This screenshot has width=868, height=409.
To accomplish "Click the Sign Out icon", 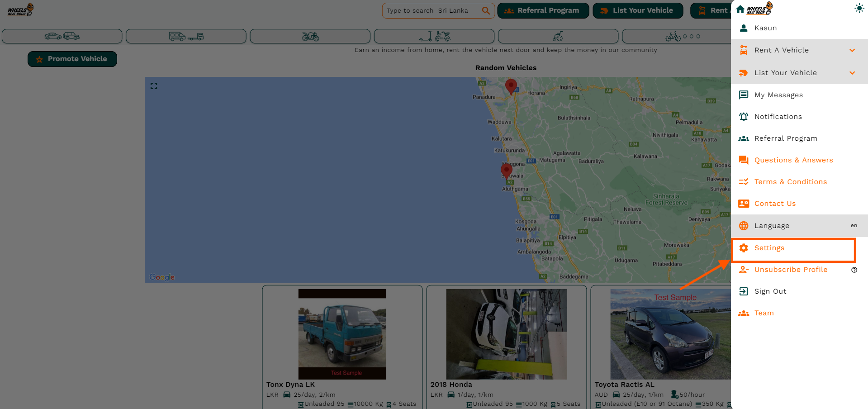I will [x=744, y=291].
